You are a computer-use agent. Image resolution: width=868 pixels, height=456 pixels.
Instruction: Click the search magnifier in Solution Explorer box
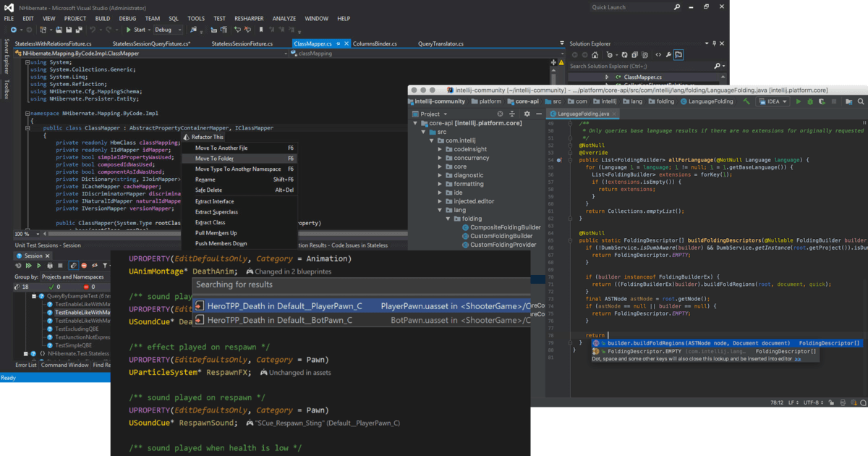718,66
